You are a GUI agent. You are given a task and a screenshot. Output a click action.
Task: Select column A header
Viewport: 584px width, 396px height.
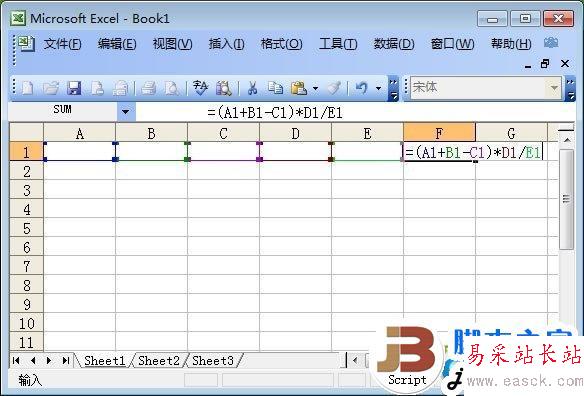point(79,133)
